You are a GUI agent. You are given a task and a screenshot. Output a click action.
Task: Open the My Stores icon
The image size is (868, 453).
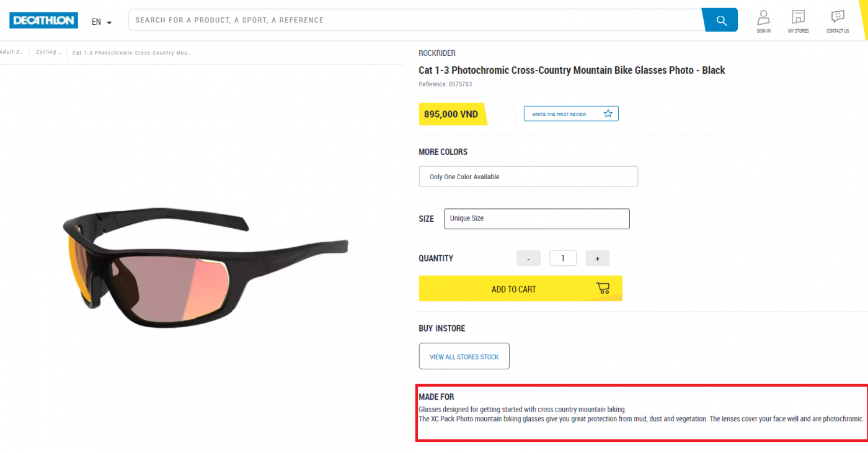coord(798,17)
